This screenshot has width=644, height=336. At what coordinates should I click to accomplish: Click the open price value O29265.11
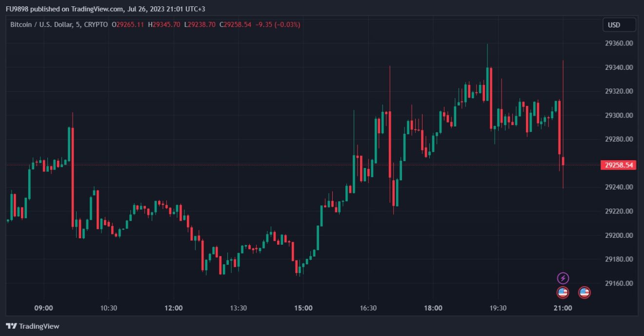coord(128,24)
